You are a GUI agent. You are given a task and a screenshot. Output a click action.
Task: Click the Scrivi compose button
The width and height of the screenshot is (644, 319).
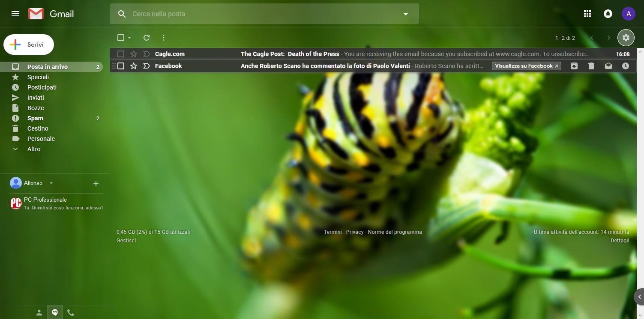tap(29, 45)
